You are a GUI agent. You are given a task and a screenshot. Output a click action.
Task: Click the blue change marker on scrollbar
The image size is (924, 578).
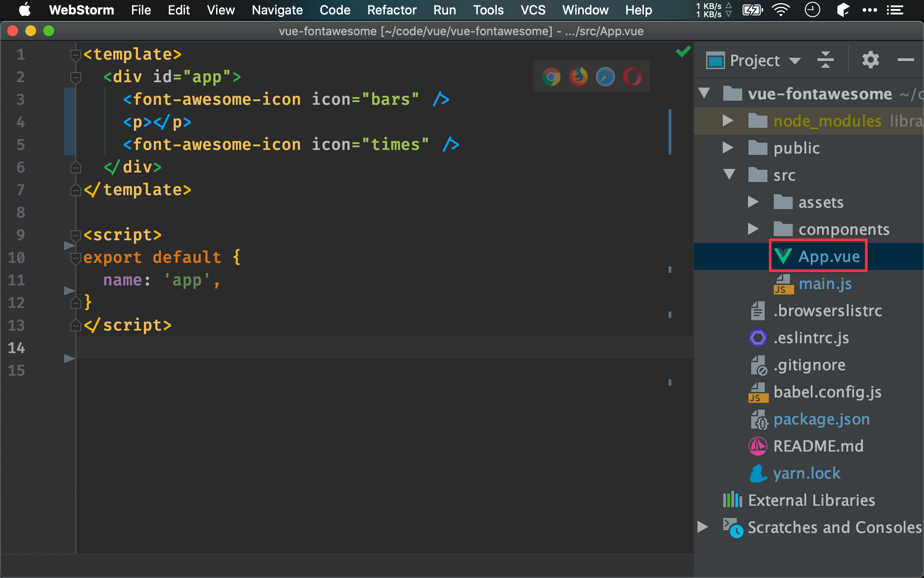coord(670,131)
